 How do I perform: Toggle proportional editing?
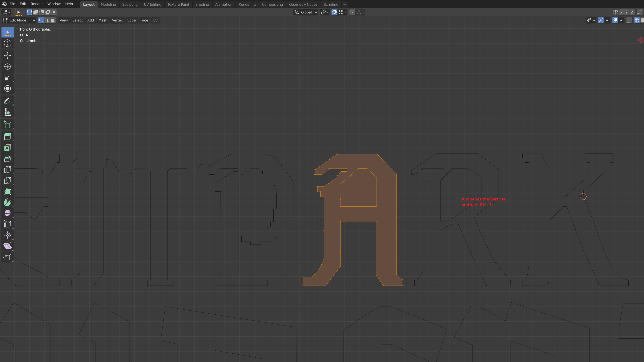[352, 12]
